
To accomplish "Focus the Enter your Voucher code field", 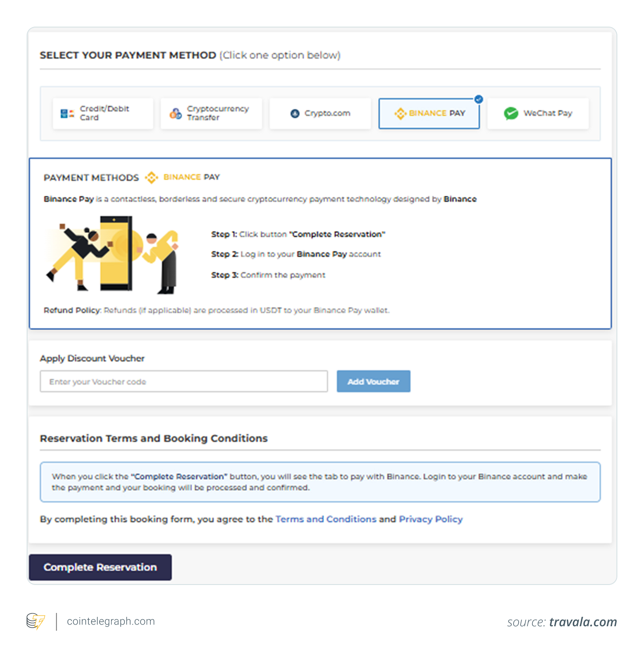I will click(x=184, y=382).
